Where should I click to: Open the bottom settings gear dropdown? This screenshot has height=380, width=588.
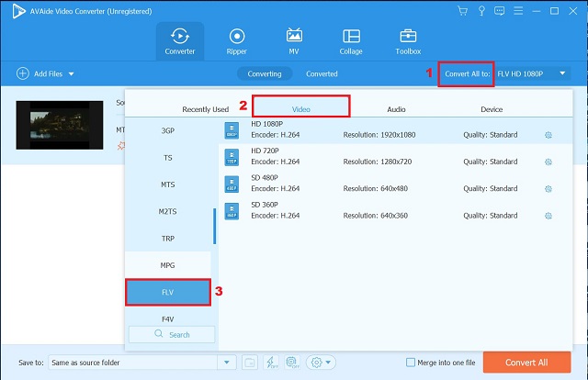click(321, 363)
